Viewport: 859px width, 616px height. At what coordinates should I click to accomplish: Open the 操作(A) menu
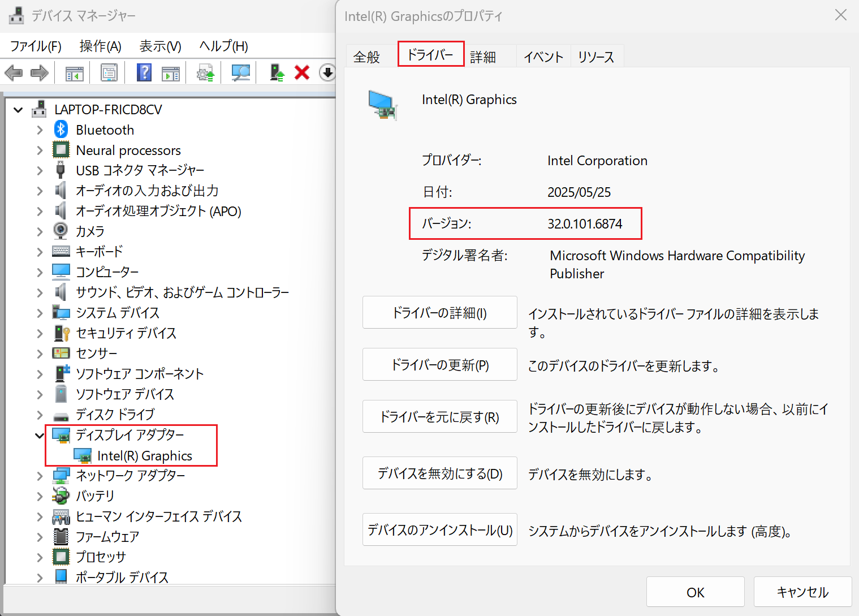tap(101, 46)
